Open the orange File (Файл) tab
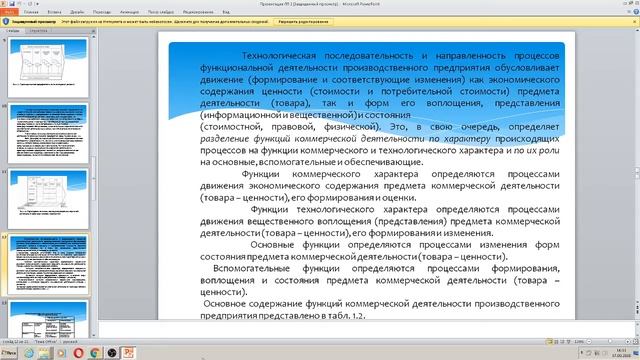The image size is (640, 360). (9, 12)
